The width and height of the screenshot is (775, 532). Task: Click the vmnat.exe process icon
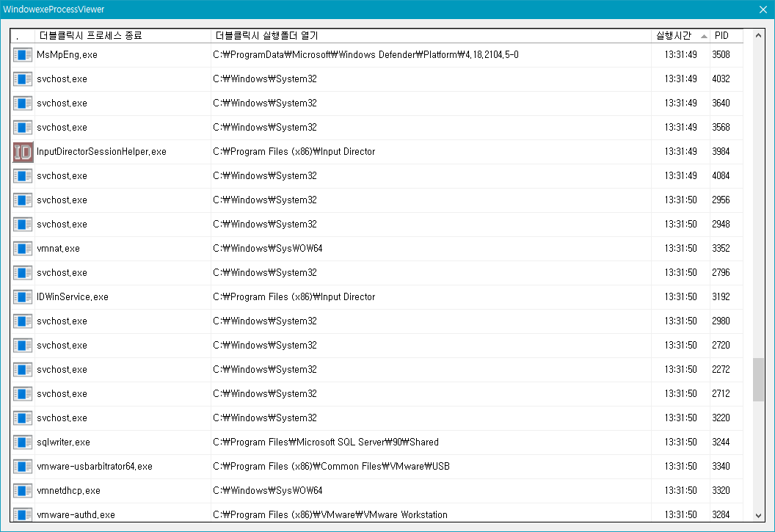(23, 249)
